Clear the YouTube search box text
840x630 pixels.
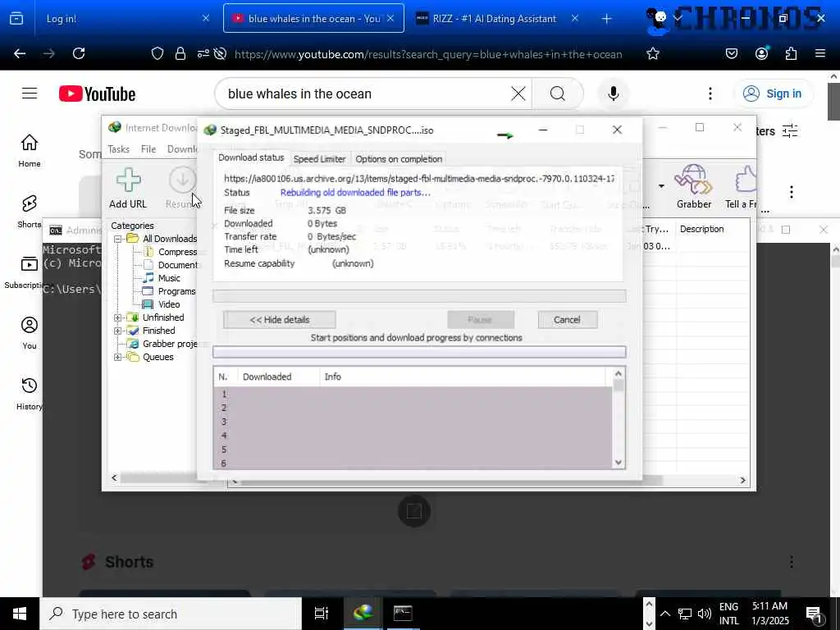tap(518, 94)
